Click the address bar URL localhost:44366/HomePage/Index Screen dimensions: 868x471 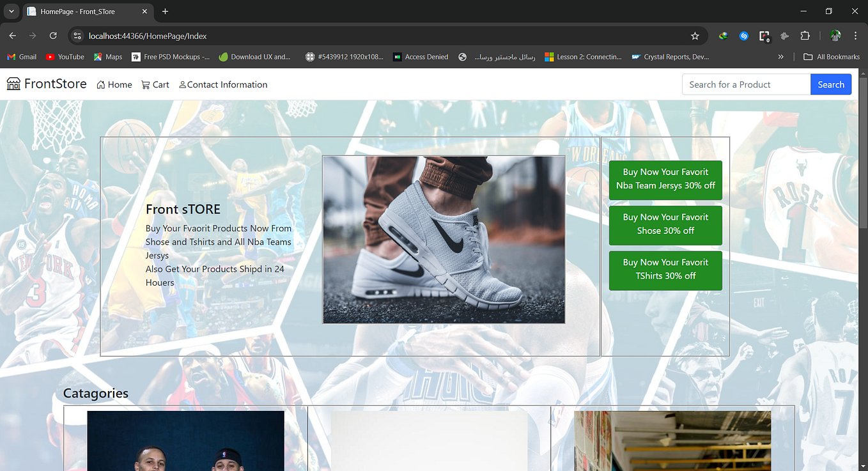148,36
